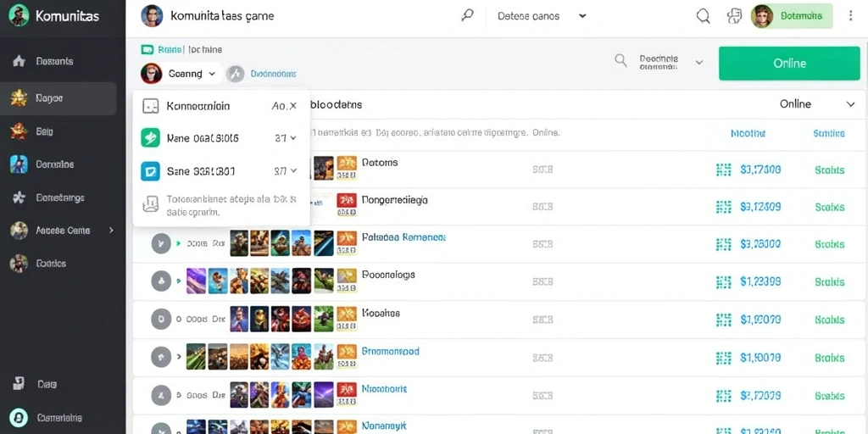Screen dimensions: 868x434
Task: Click the gray circle in Ntomooirte row
Action: click(160, 395)
